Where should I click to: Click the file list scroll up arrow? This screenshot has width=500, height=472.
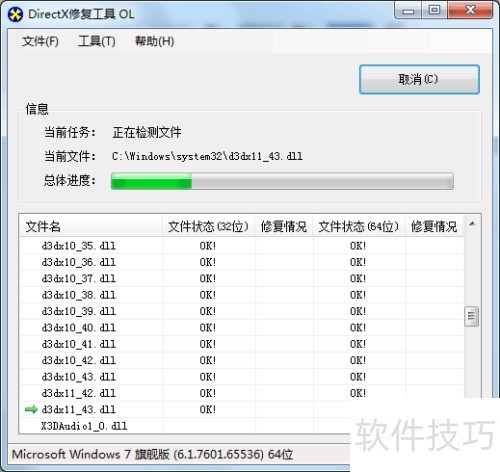472,224
